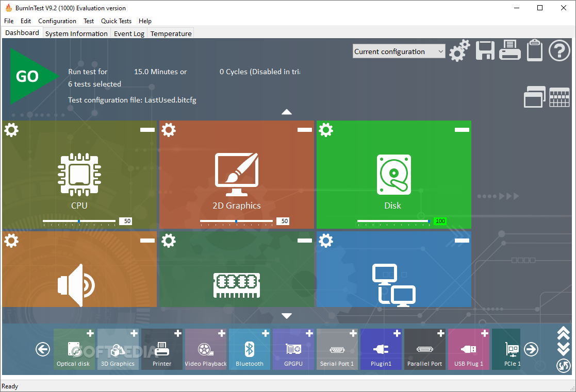Click the Disk hard drive icon
Screen dimensions: 576x392
point(394,174)
